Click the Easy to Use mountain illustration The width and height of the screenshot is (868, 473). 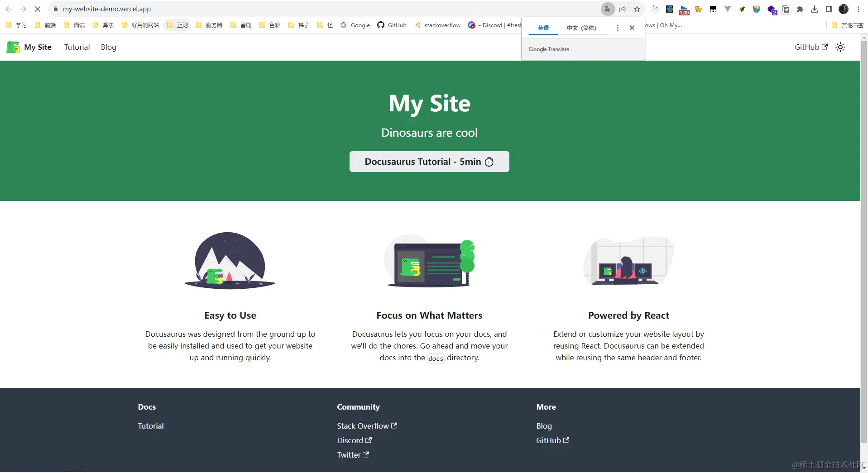coord(230,260)
